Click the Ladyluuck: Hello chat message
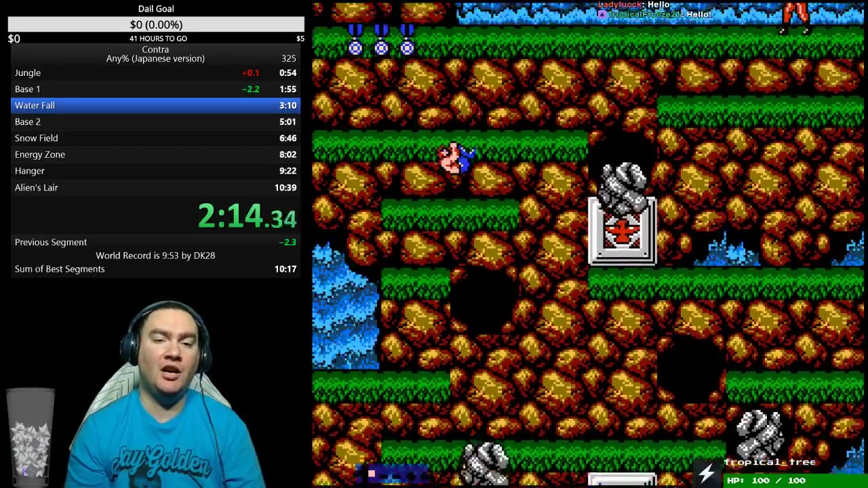868x488 pixels. pos(633,5)
